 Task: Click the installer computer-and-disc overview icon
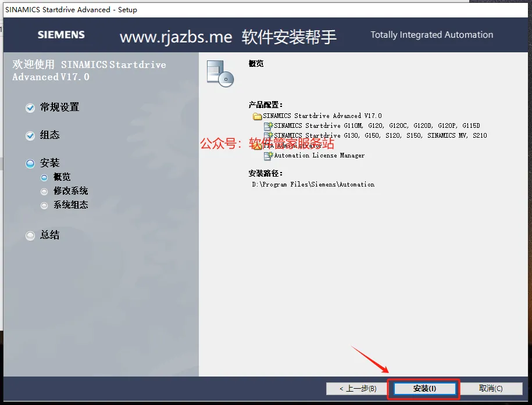(220, 74)
